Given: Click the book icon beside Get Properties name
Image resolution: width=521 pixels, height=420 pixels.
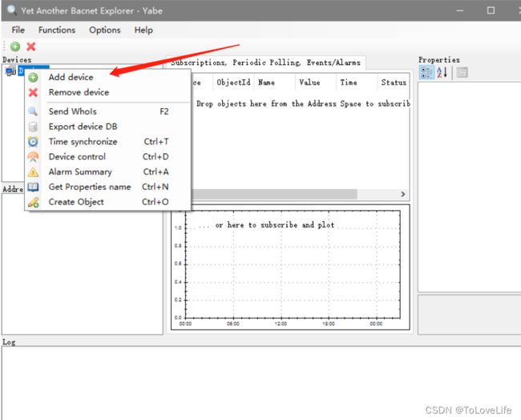Looking at the screenshot, I should (x=33, y=187).
